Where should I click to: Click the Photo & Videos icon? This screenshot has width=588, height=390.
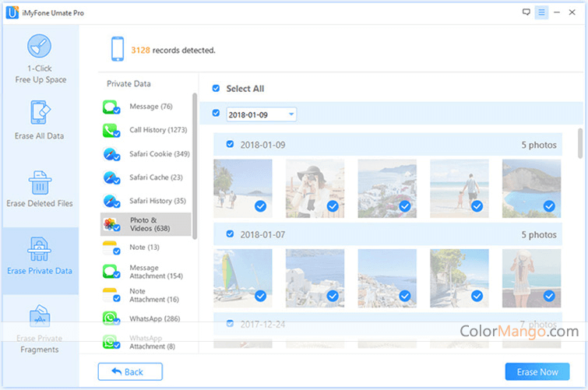click(111, 224)
